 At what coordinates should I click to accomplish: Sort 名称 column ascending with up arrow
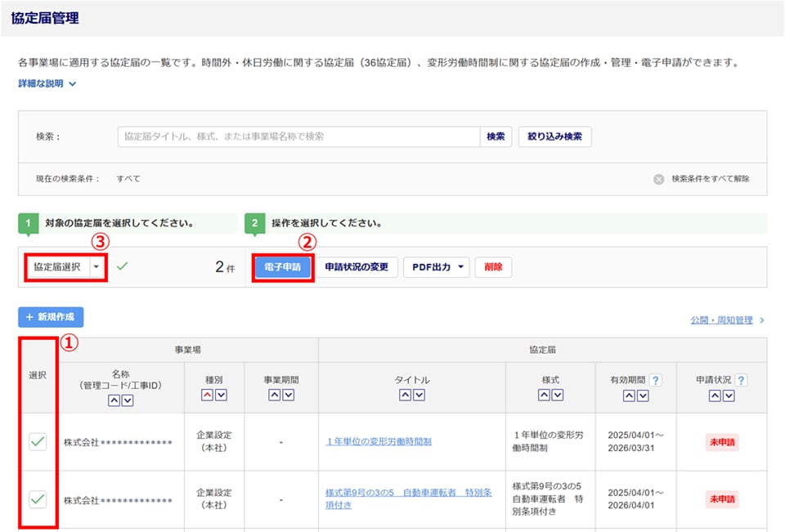point(114,400)
